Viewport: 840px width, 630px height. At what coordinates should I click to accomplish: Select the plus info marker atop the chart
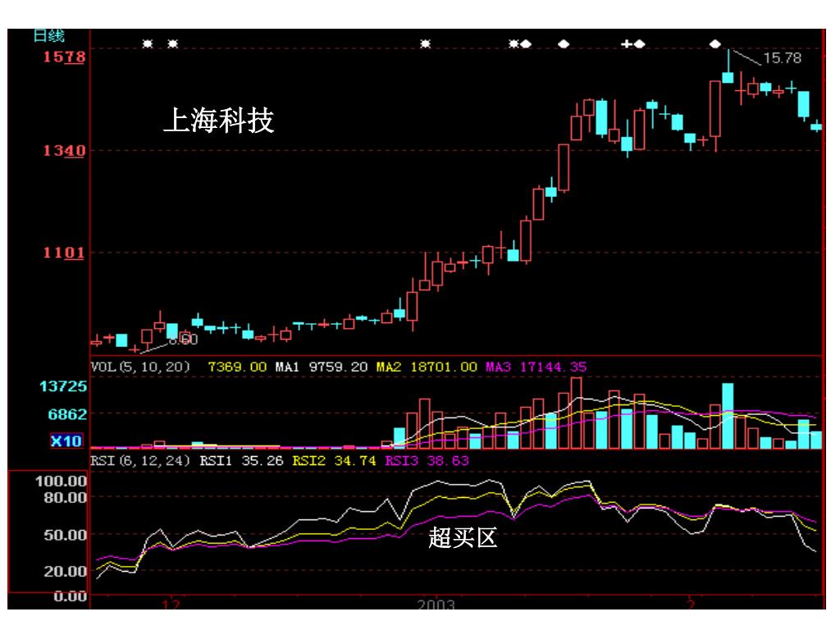626,44
